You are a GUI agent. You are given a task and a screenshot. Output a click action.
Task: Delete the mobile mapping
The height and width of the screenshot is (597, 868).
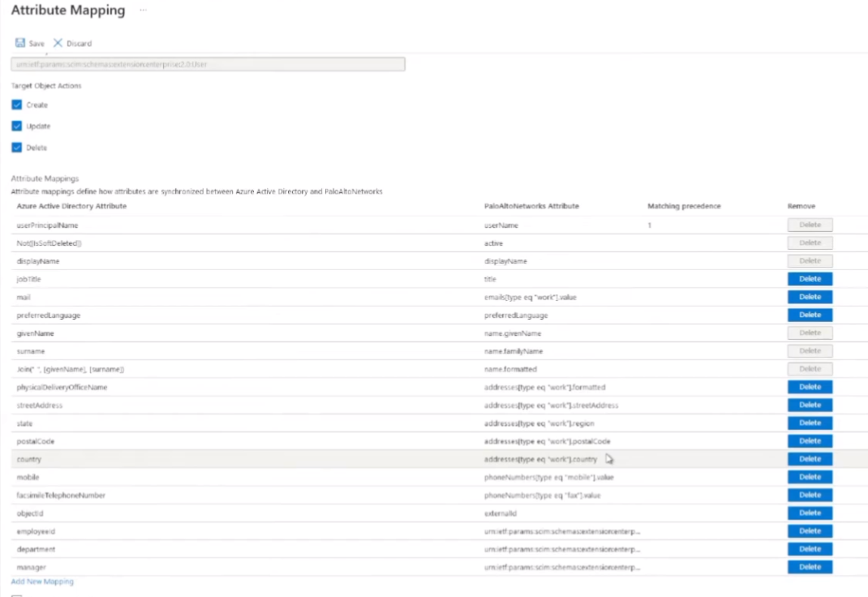(x=810, y=477)
